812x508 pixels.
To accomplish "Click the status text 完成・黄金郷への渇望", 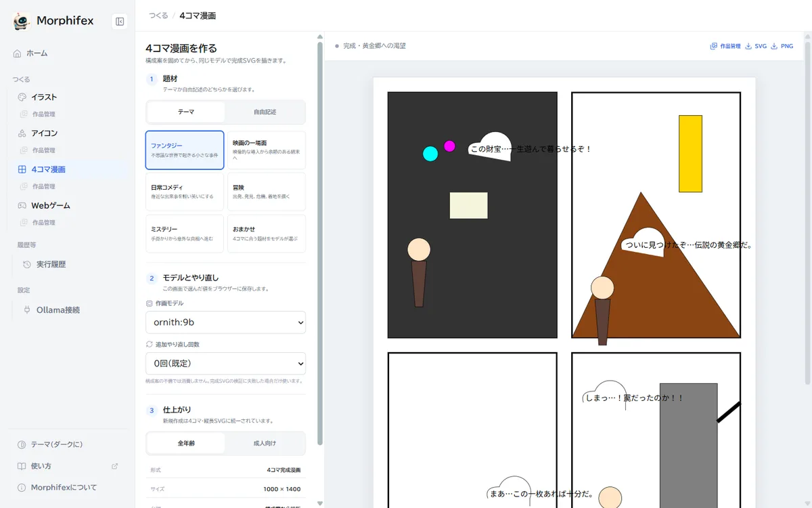I will 374,46.
